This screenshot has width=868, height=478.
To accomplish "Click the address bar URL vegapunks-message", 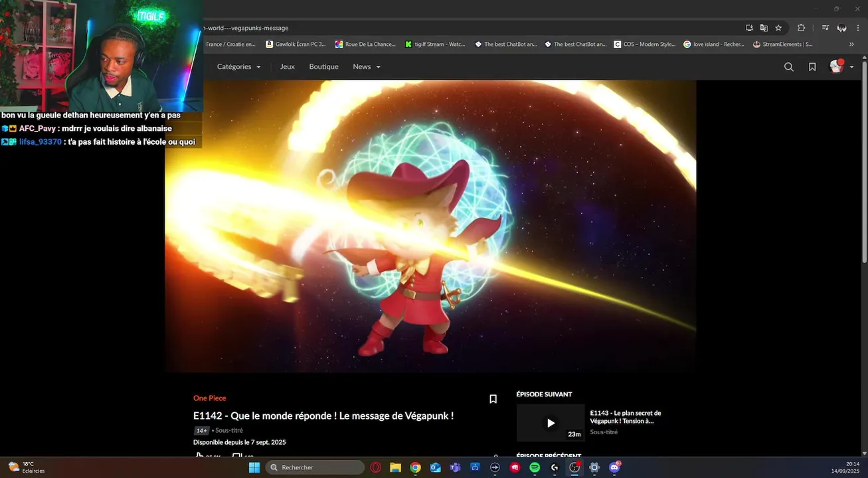I will point(245,28).
